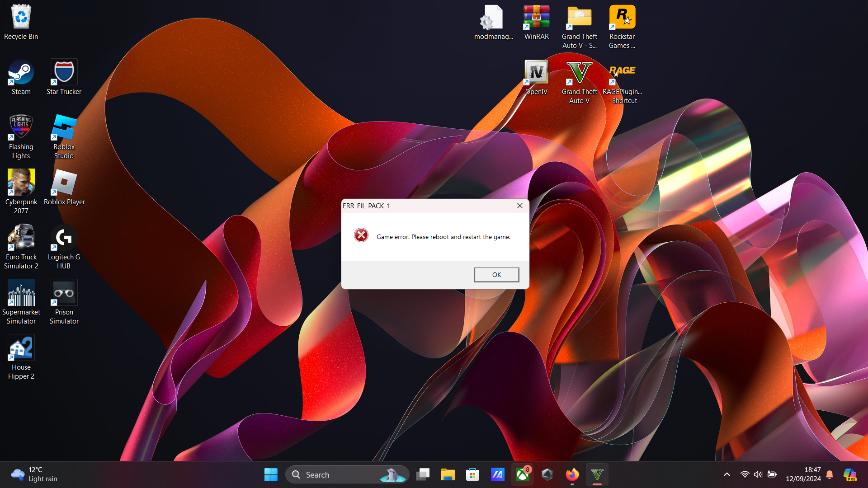The height and width of the screenshot is (488, 868).
Task: Close the ERR_FIL_PACK_1 dialog
Action: (x=519, y=206)
